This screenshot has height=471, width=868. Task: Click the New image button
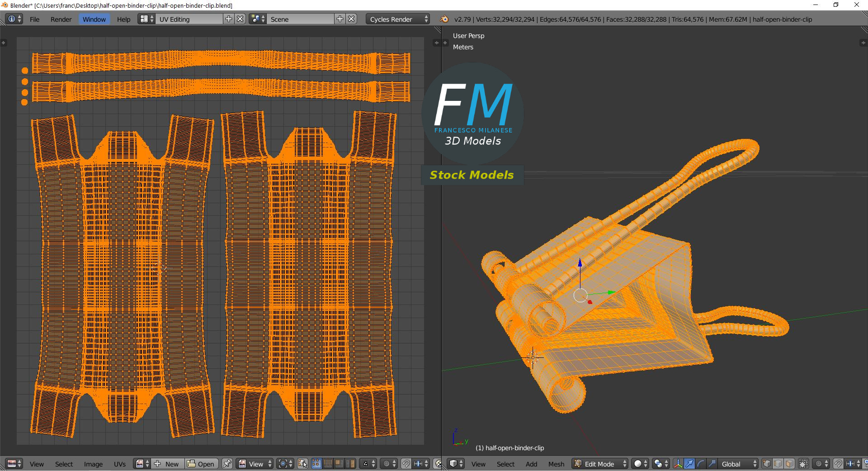[x=168, y=464]
